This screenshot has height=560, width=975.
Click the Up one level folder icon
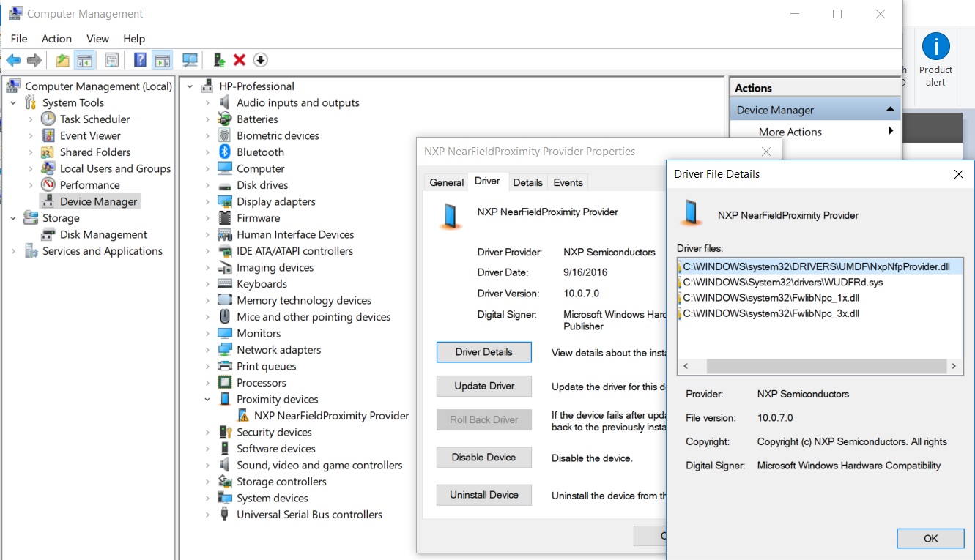pyautogui.click(x=63, y=60)
